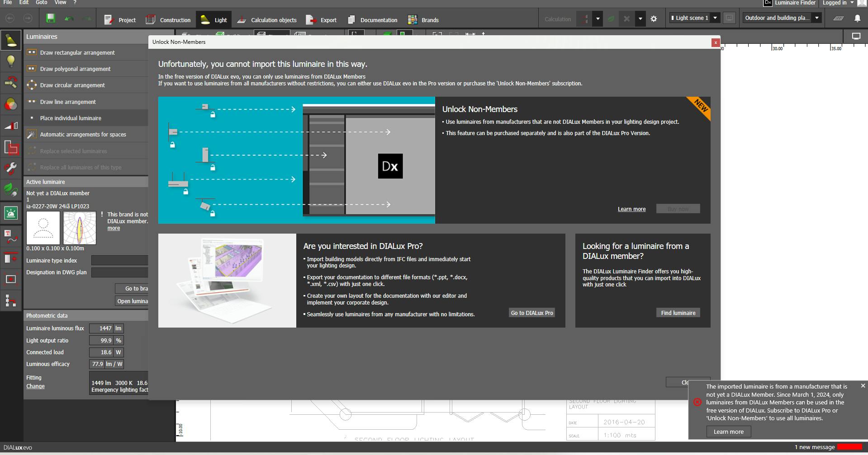Open the calculation start options arrow

tap(598, 19)
